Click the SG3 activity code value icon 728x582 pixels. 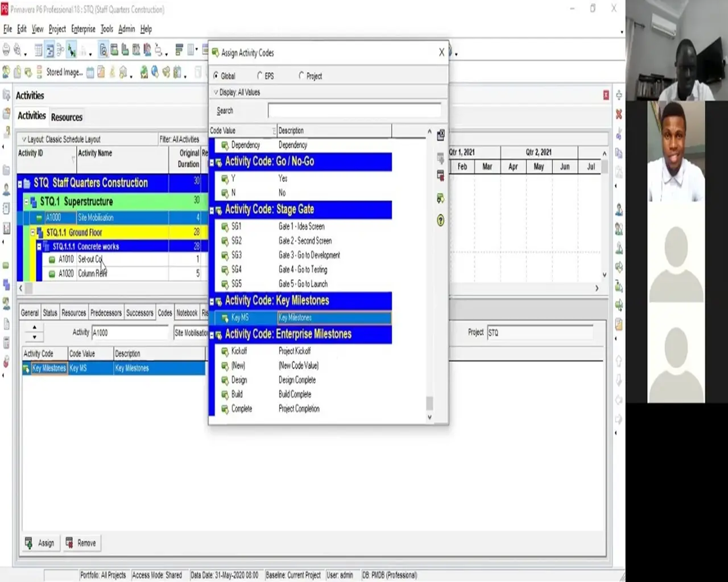point(225,256)
